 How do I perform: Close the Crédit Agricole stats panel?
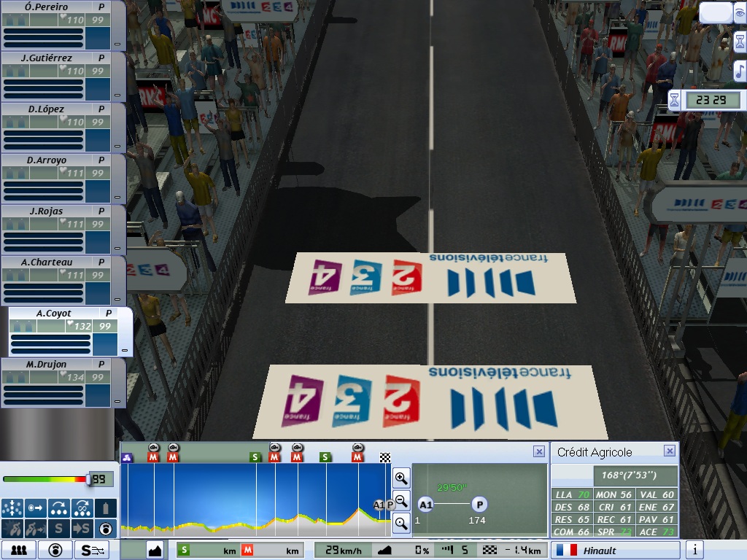(669, 451)
